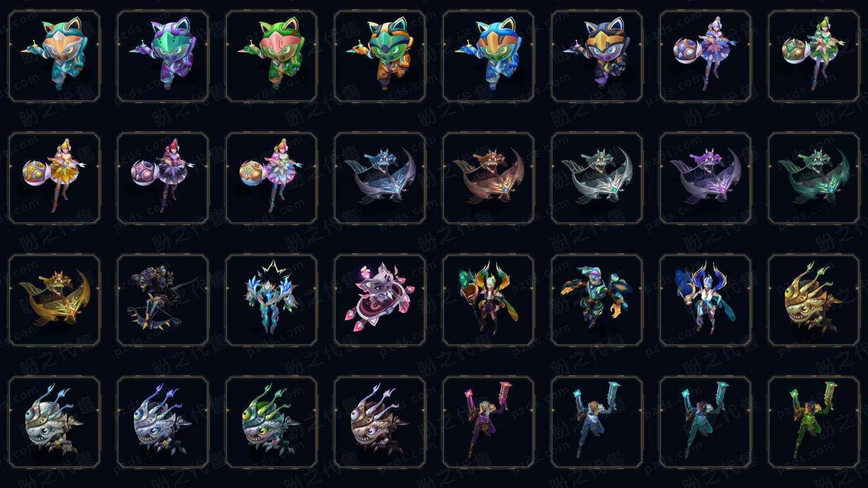Pick the purple dual-pistol gunner skin

click(488, 422)
